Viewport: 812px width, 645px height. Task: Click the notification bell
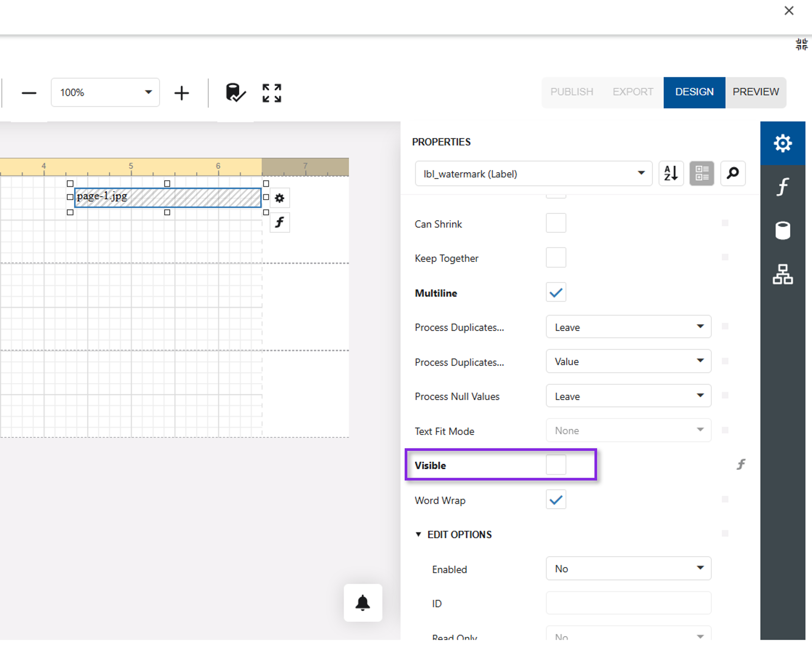pyautogui.click(x=362, y=603)
